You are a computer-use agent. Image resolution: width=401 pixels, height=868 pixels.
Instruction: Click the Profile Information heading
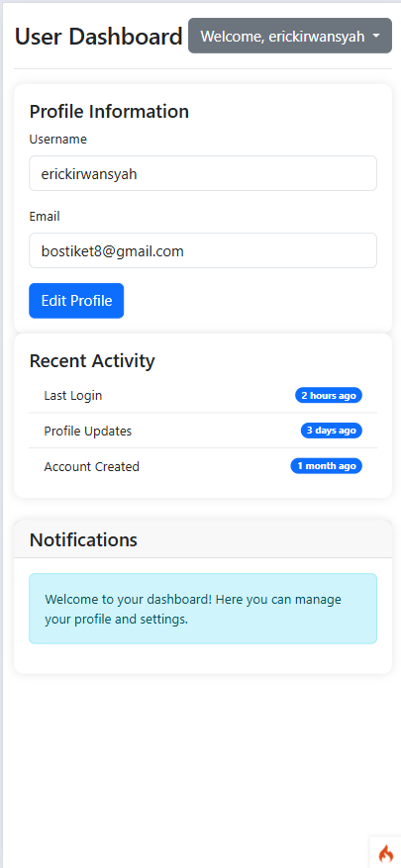click(109, 111)
